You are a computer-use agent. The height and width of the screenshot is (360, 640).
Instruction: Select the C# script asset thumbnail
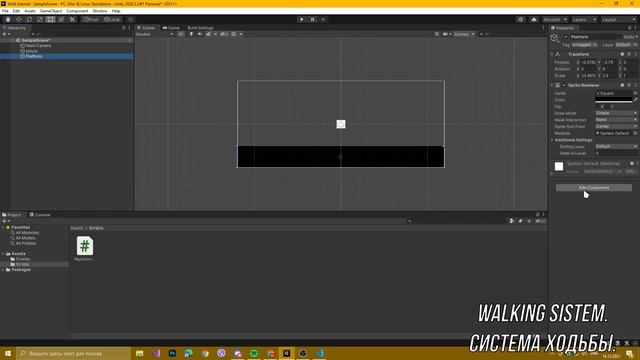tap(84, 246)
